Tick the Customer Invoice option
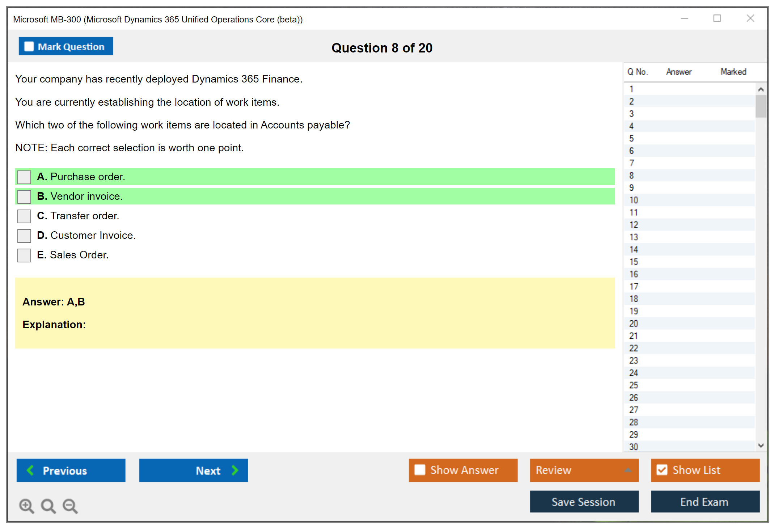This screenshot has width=778, height=532. pos(24,236)
